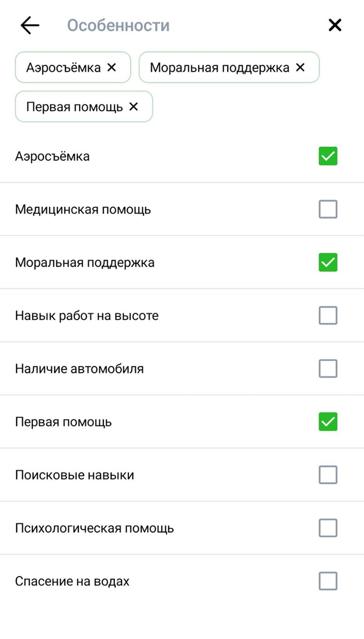Enable the Спасение на водах checkbox
Image resolution: width=364 pixels, height=639 pixels.
pos(328,581)
